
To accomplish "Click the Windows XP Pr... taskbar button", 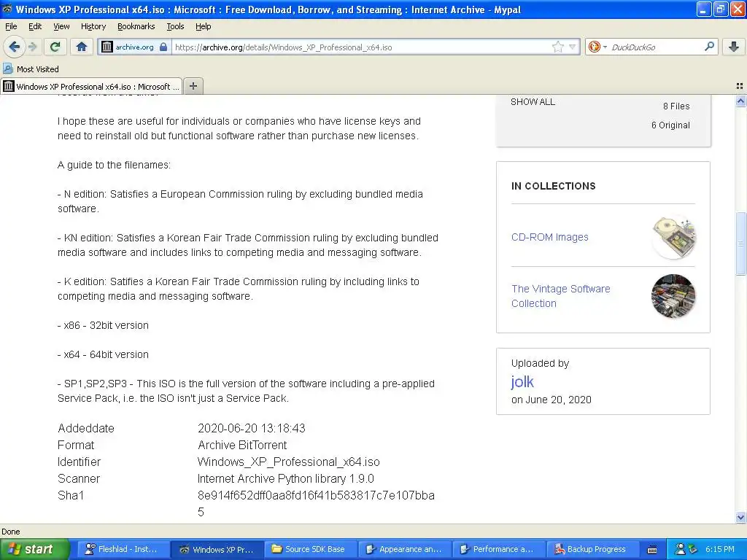I will [x=217, y=549].
